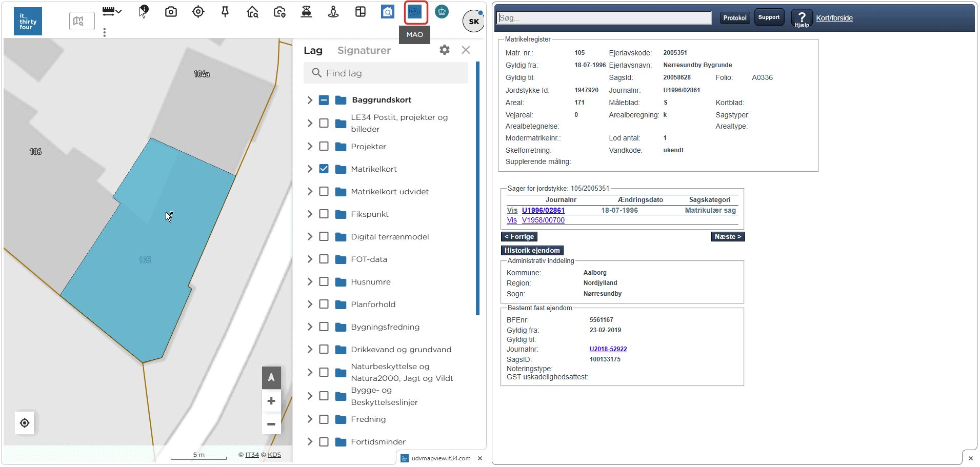
Task: Select the info pointer tool
Action: (x=144, y=11)
